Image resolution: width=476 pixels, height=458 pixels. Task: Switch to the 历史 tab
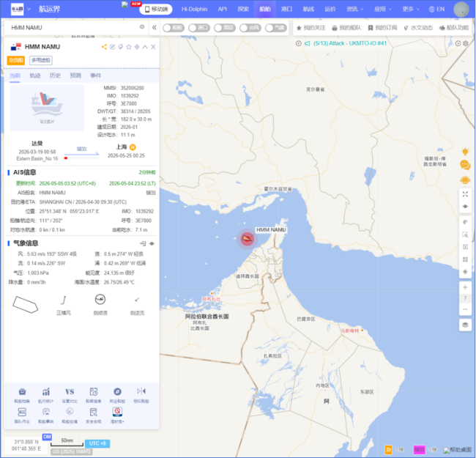pyautogui.click(x=55, y=75)
